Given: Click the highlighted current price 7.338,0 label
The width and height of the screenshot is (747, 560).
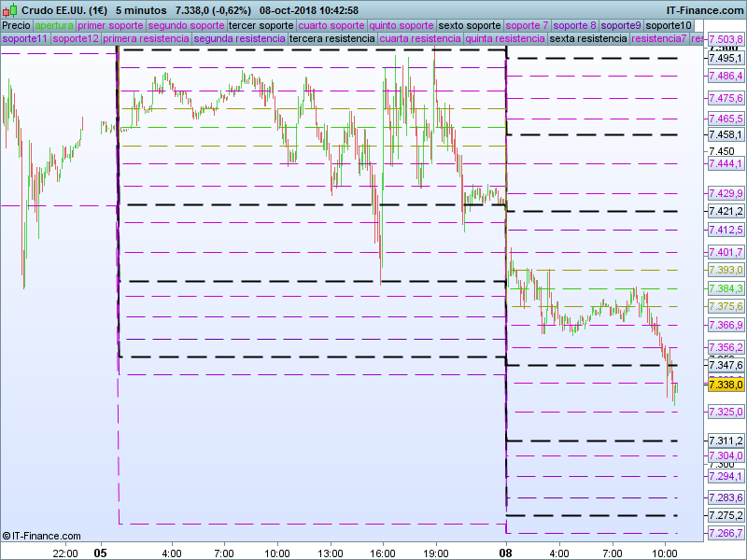Looking at the screenshot, I should click(x=726, y=385).
